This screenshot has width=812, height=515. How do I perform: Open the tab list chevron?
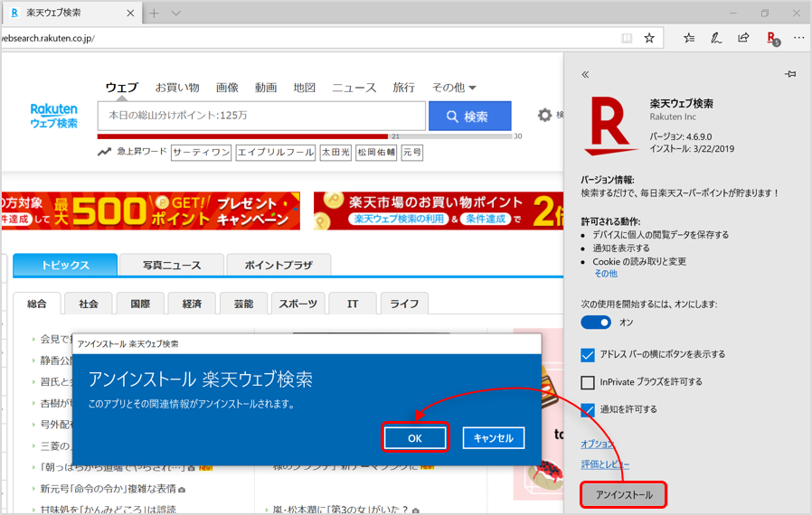pyautogui.click(x=176, y=13)
